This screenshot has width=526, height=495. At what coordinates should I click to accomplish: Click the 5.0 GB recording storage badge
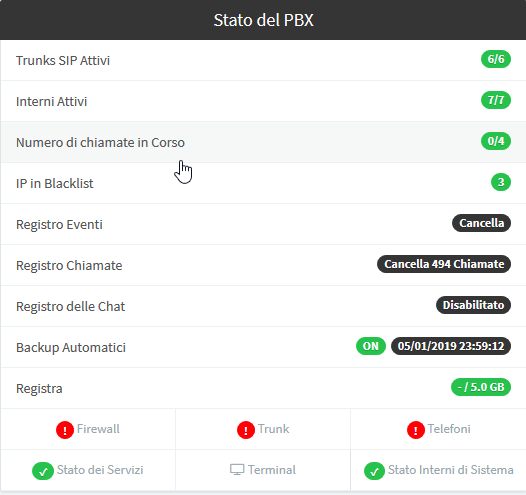(481, 387)
